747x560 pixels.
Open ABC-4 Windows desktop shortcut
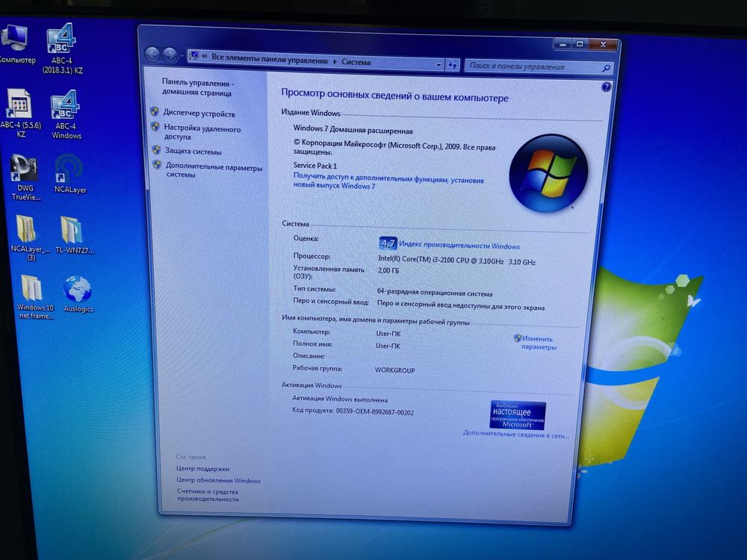click(66, 115)
